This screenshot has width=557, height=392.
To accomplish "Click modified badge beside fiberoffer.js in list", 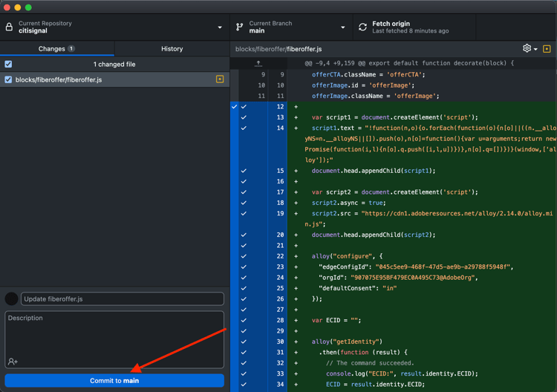I will tap(220, 79).
